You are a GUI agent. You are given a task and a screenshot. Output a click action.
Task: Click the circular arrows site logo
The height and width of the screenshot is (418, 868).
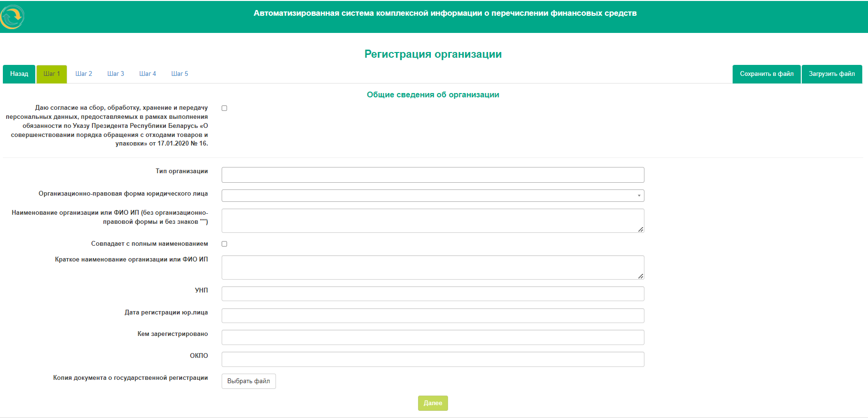tap(12, 17)
